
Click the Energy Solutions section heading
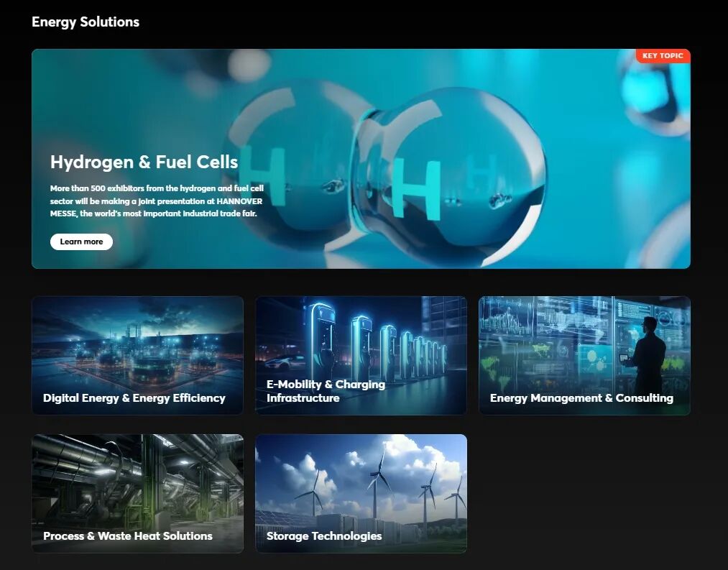click(x=86, y=22)
